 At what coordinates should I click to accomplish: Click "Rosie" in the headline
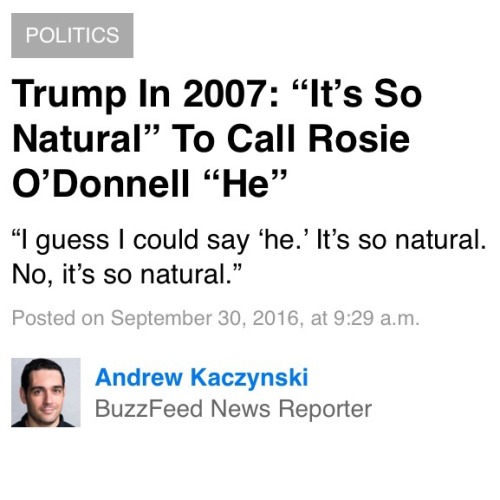click(359, 139)
